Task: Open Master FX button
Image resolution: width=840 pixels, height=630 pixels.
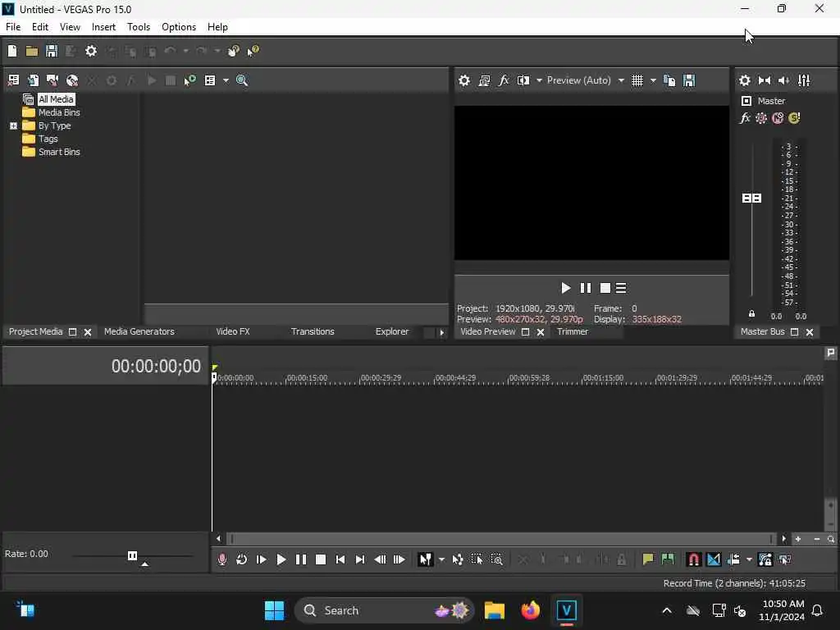Action: [745, 118]
